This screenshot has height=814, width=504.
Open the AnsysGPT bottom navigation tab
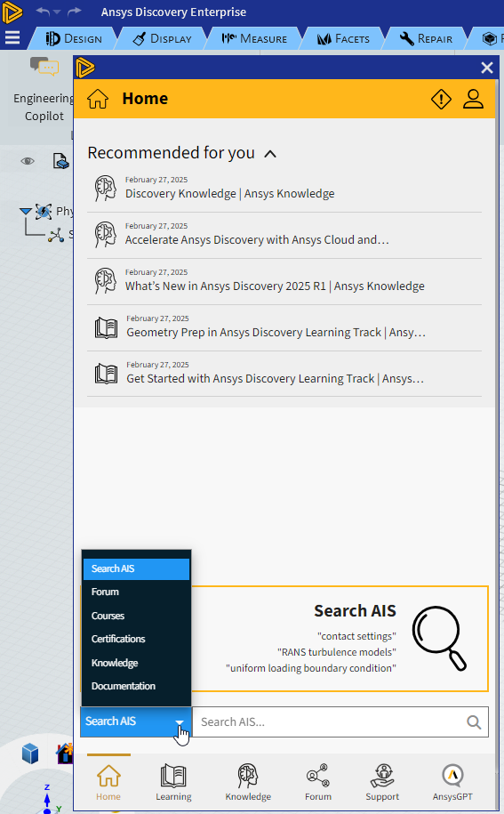452,782
